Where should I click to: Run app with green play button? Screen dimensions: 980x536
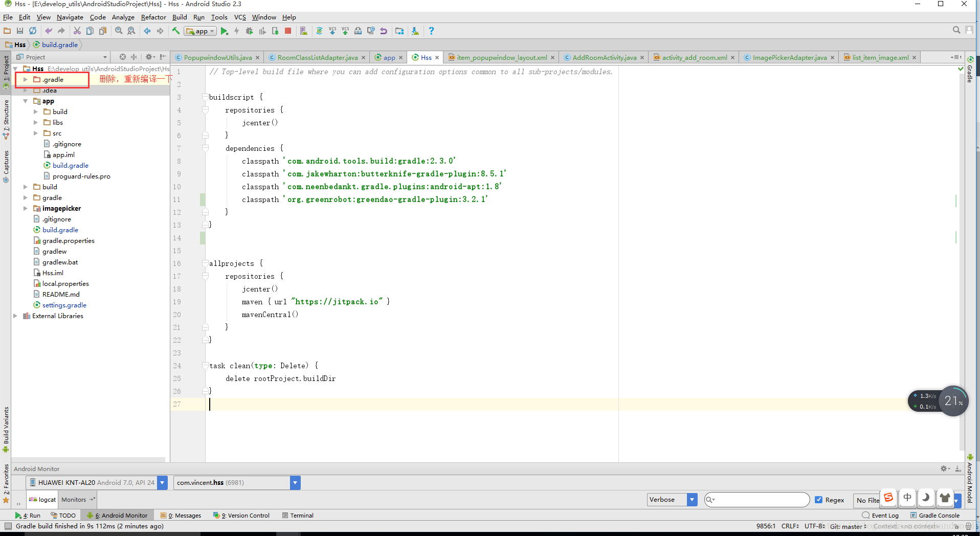(x=224, y=31)
